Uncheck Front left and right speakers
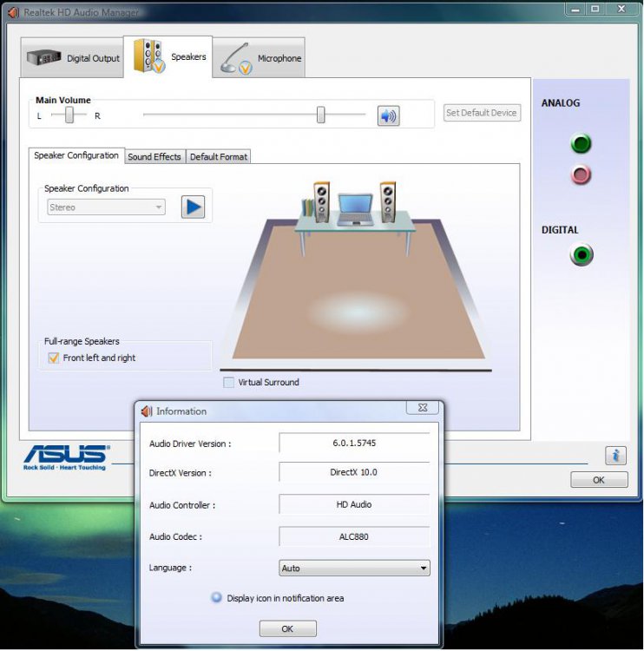This screenshot has height=651, width=644. pos(53,358)
